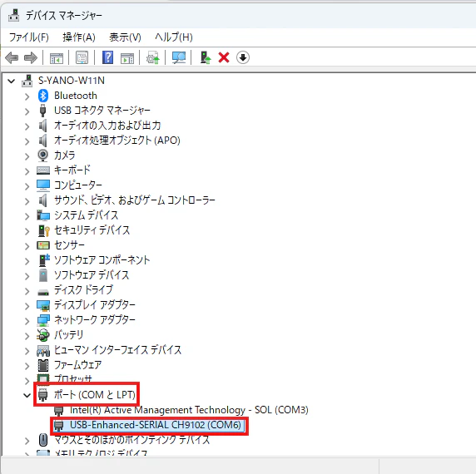Click the USB コネクタ マネージャー plug icon
The width and height of the screenshot is (476, 474).
[x=43, y=111]
